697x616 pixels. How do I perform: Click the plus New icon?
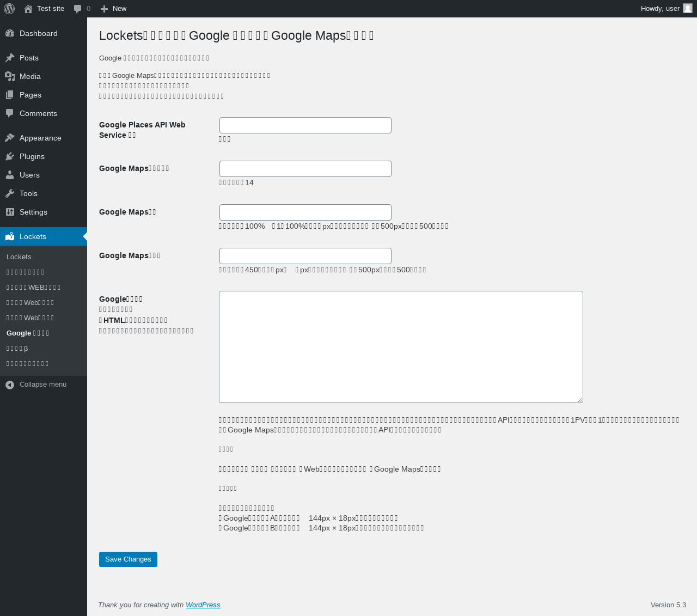[x=104, y=9]
